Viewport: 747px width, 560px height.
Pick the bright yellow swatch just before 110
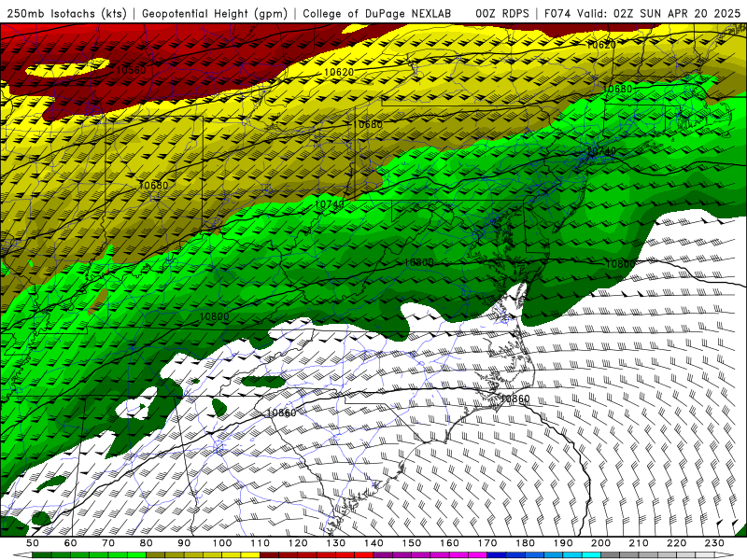point(250,555)
